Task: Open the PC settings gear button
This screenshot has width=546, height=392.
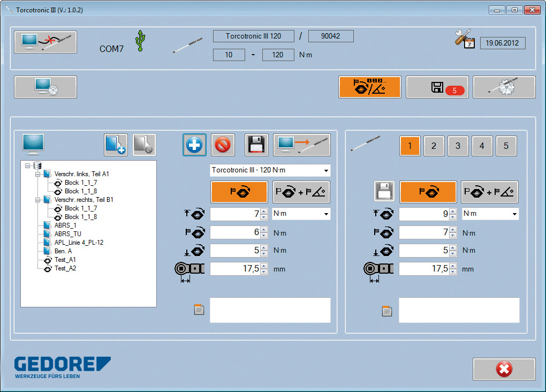Action: click(45, 87)
